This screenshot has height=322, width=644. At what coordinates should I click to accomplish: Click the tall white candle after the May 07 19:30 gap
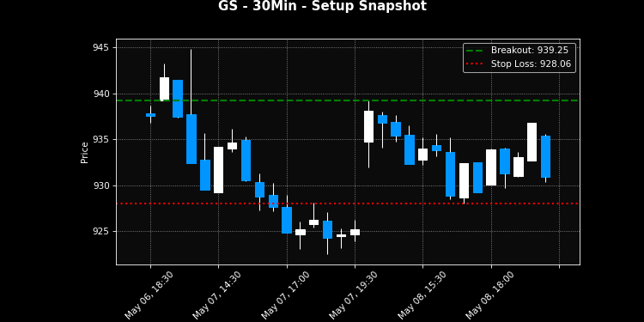369,126
